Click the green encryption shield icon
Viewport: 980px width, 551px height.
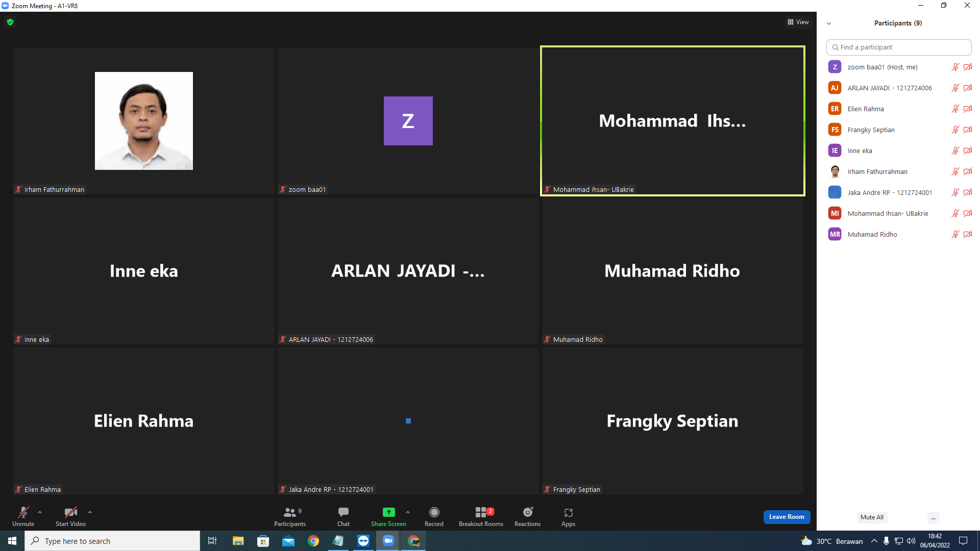pyautogui.click(x=10, y=22)
